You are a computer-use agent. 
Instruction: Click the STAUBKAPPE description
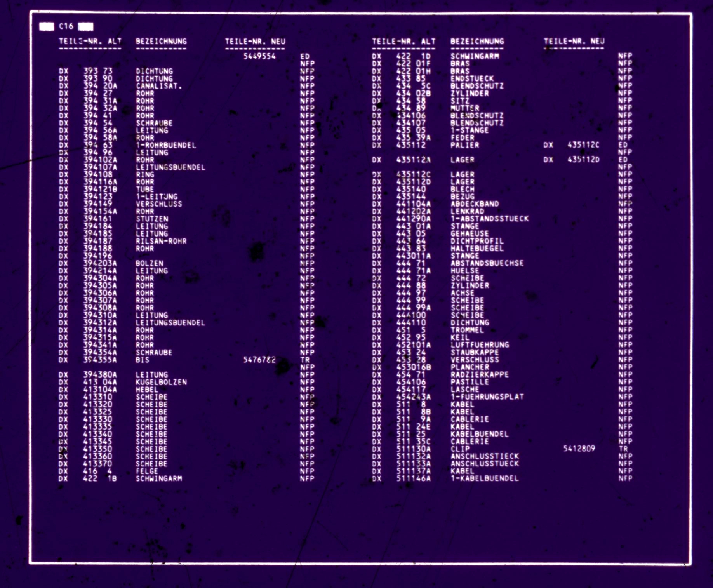pyautogui.click(x=475, y=352)
